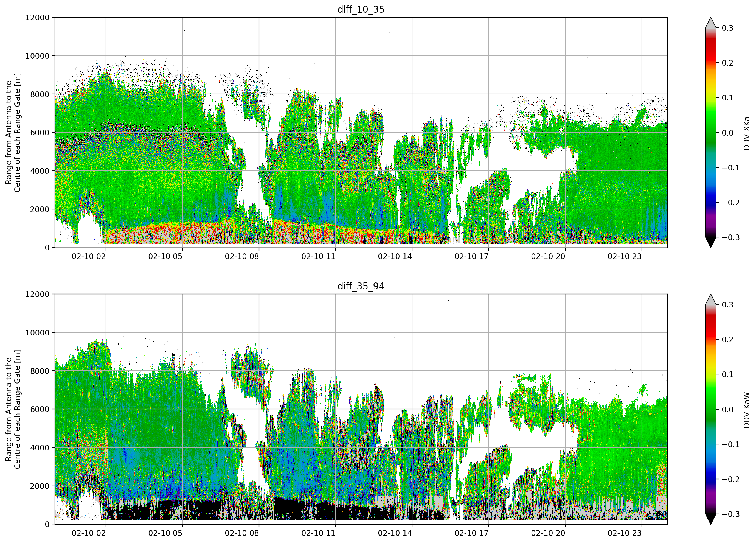756x543 pixels.
Task: Click the 0.2 tick on DDV-XKa colorbar
Action: click(728, 63)
